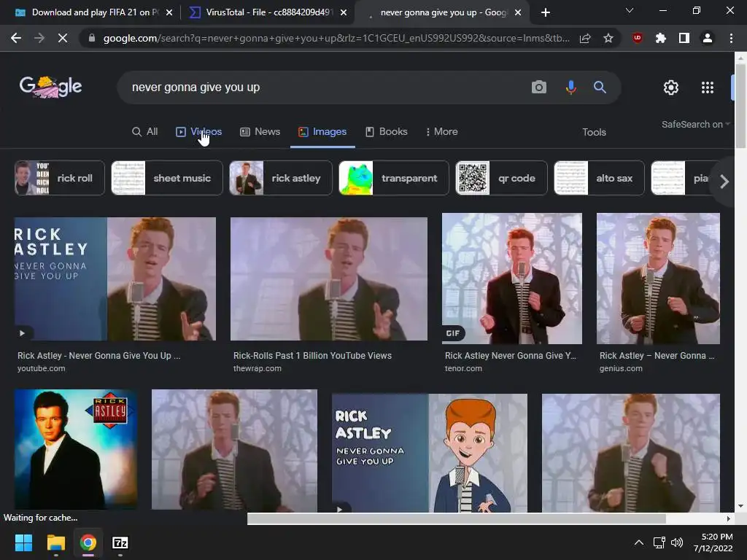Open the Windows Start menu
Image resolution: width=747 pixels, height=560 pixels.
pyautogui.click(x=23, y=542)
